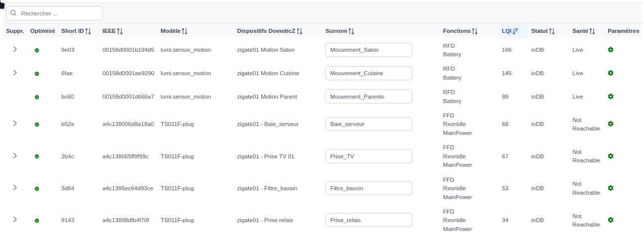Click the green optimised check for 9e03
Viewport: 644px width, 237px height.
point(37,50)
